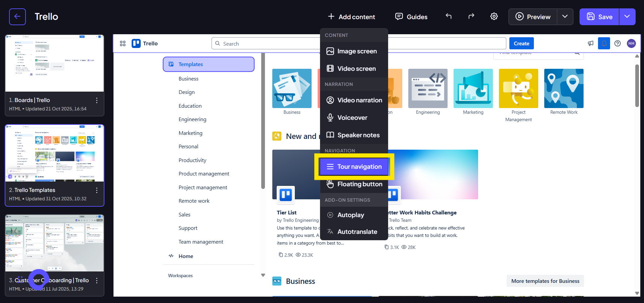
Task: Click the Business section glasses icon
Action: pos(277,281)
